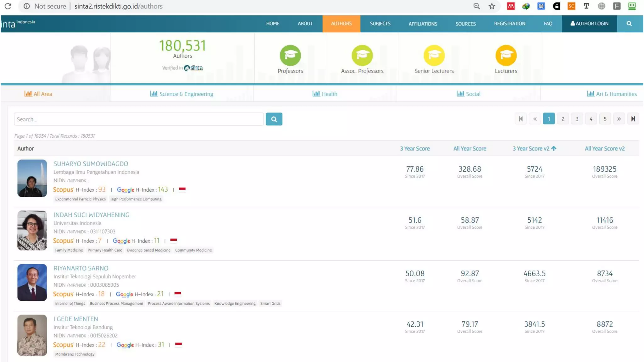Go to the first page of results
644x362 pixels.
[521, 119]
